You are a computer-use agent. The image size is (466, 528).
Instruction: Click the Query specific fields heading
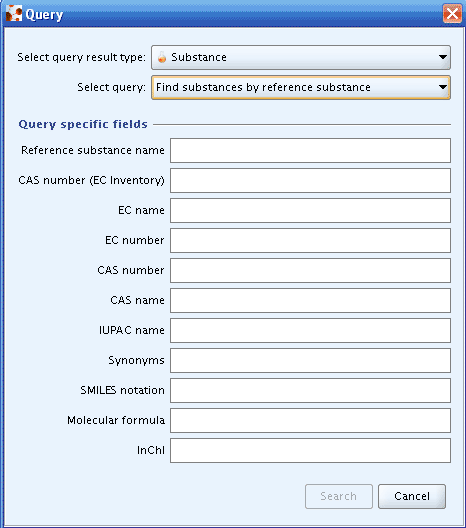(x=83, y=124)
